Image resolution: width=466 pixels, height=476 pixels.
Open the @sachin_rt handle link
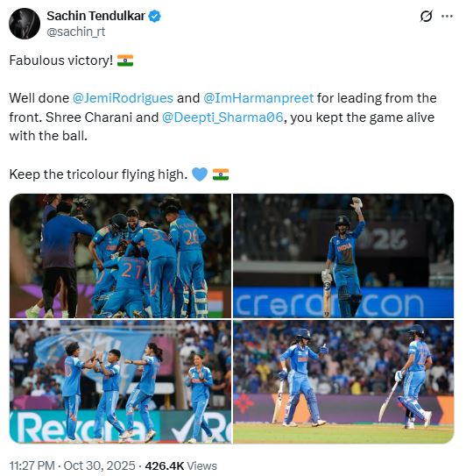76,32
